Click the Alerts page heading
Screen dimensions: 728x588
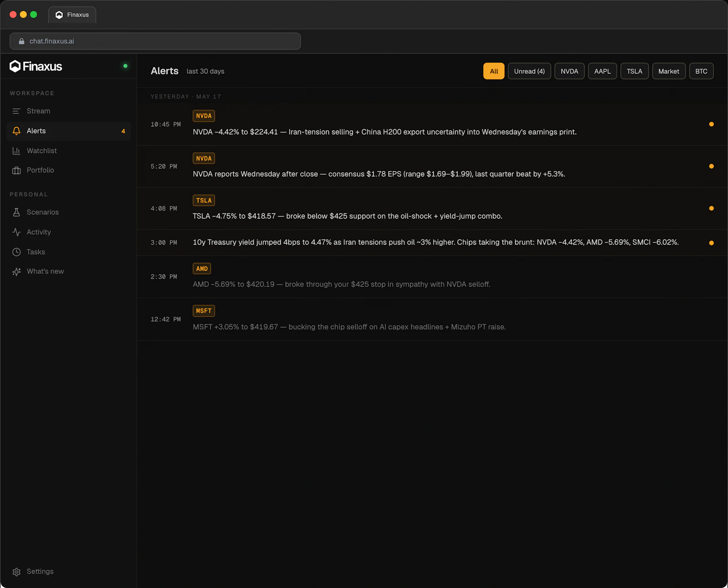click(165, 71)
